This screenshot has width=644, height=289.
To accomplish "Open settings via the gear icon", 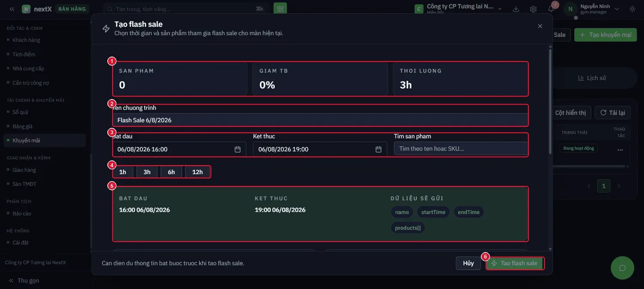I will 533,9.
